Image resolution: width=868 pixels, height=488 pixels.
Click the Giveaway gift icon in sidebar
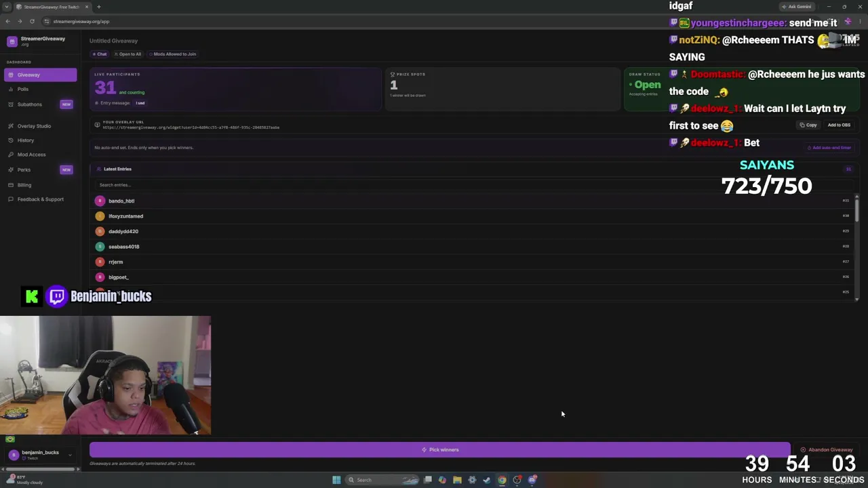[12, 75]
